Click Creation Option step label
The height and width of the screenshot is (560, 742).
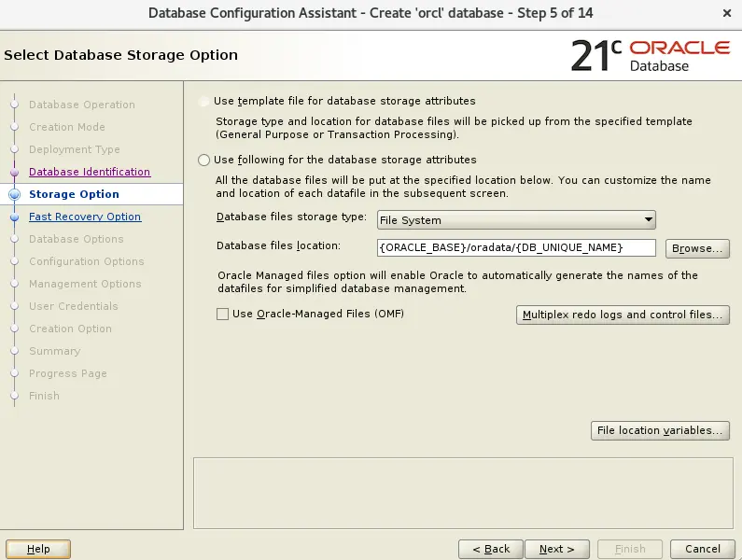point(70,329)
